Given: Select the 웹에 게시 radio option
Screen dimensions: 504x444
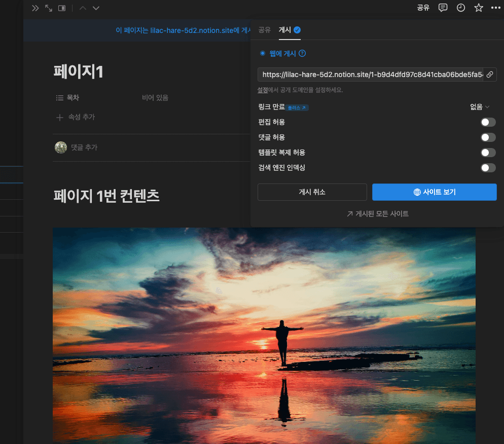Looking at the screenshot, I should [262, 53].
